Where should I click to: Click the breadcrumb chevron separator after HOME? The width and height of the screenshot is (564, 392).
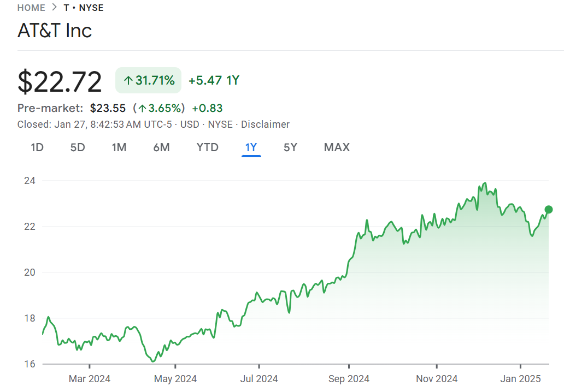[x=55, y=8]
